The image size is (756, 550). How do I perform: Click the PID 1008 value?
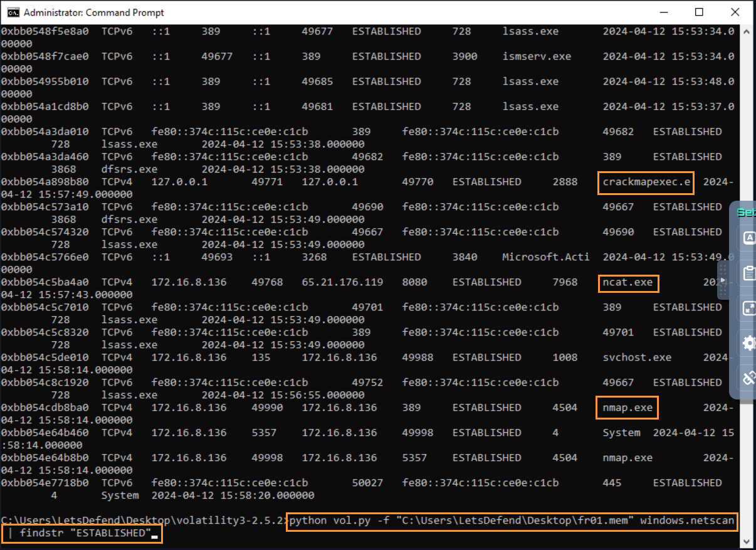(565, 357)
